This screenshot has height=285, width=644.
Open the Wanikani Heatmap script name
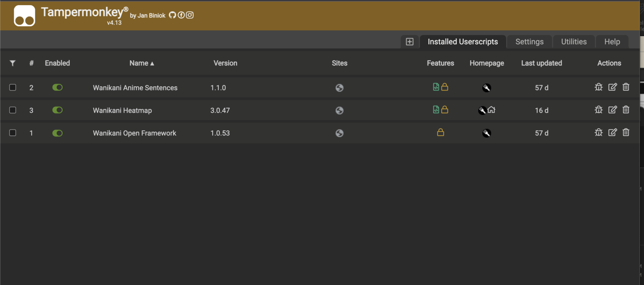tap(122, 111)
